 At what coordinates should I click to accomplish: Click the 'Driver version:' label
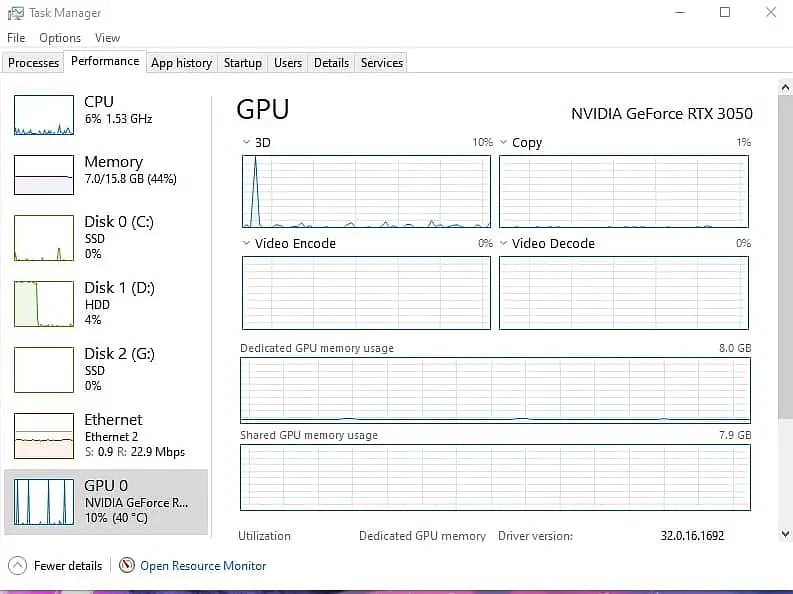tap(535, 535)
